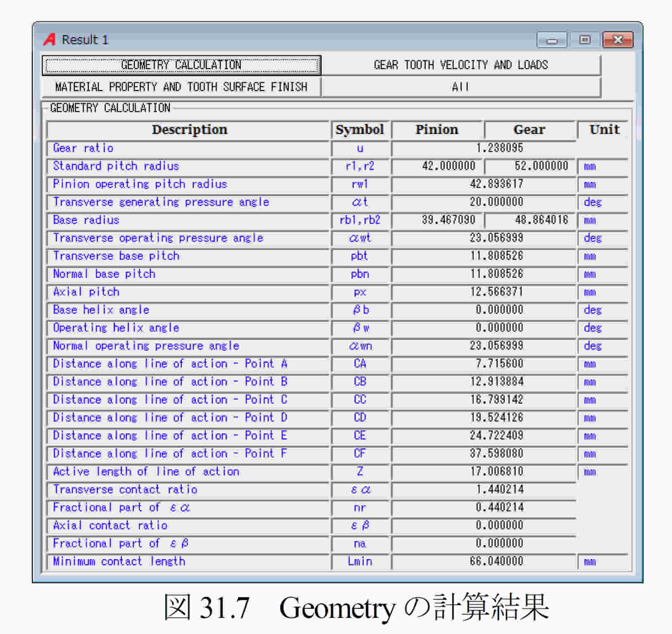Select the Gear ratio row label
Screen dimensions: 672x634
coord(83,148)
